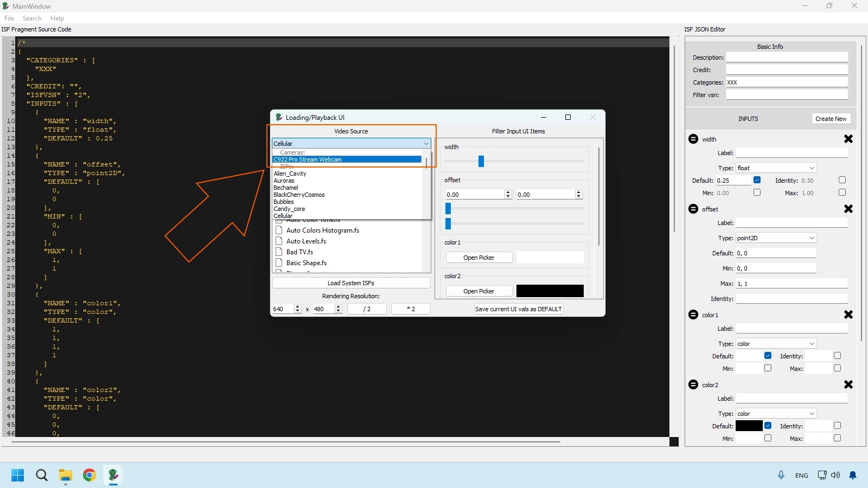The image size is (868, 488).
Task: Click Save current UI vals as DEFAULT
Action: click(x=519, y=309)
